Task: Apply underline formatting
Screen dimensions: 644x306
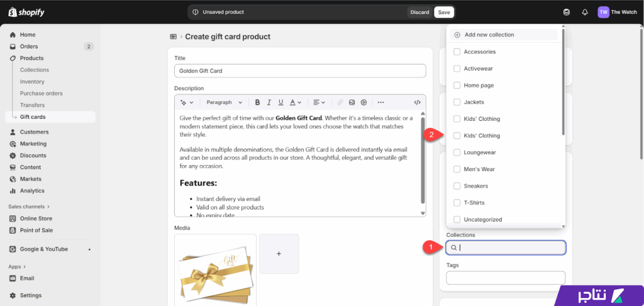Action: click(281, 103)
